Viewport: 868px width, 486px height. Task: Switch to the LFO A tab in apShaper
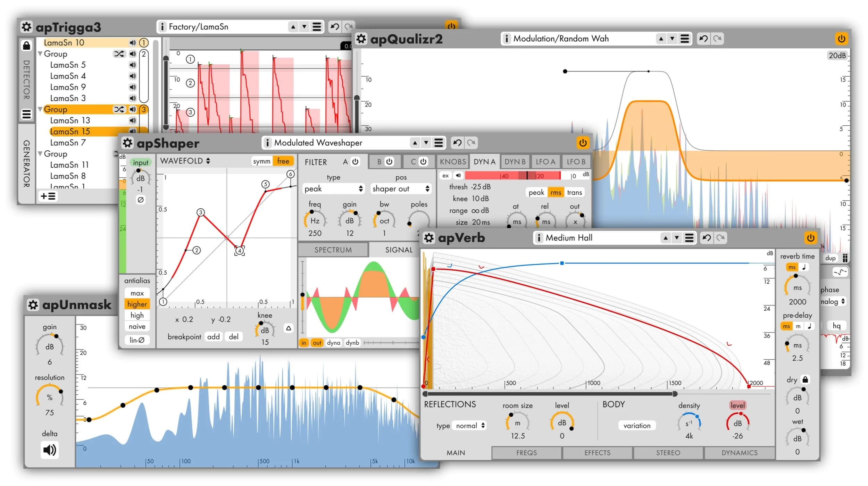coord(545,161)
